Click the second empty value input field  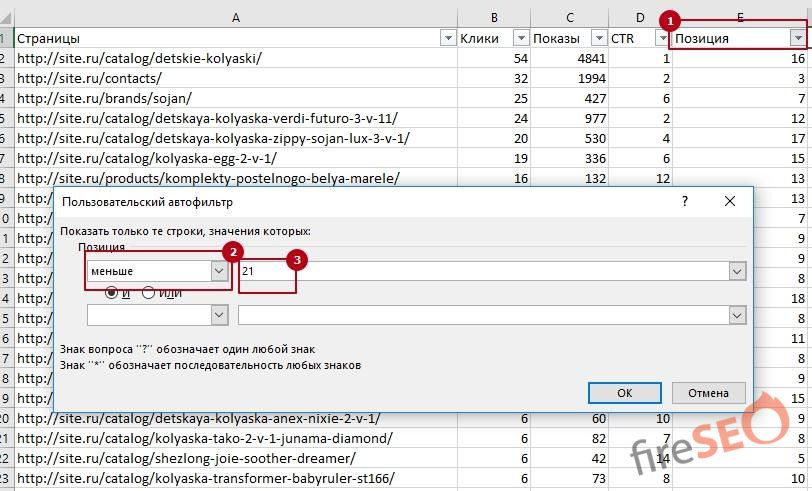480,314
